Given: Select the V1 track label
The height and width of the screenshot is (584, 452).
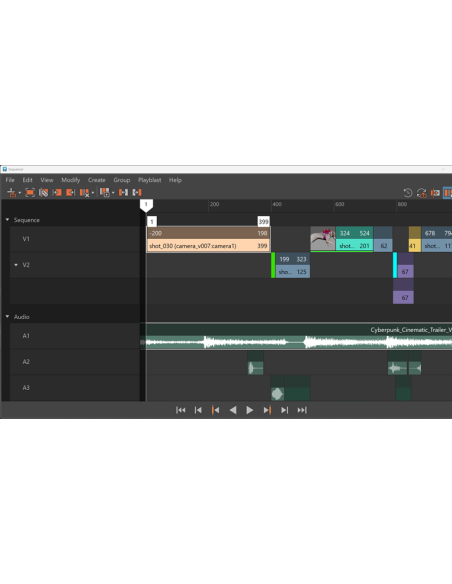Looking at the screenshot, I should point(26,239).
